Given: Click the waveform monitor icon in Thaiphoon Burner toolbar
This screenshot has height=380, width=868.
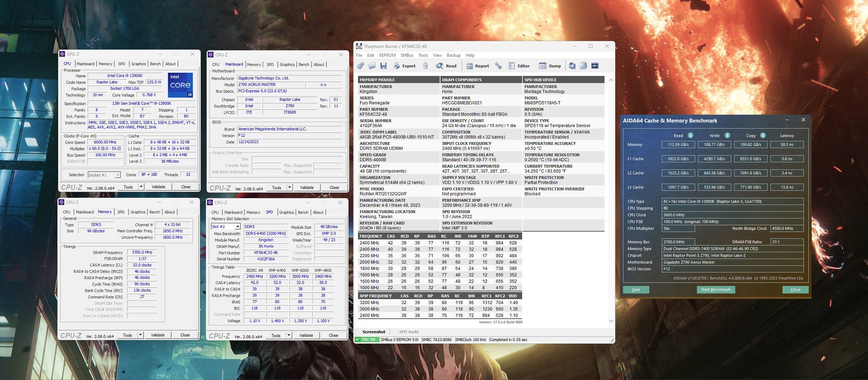Looking at the screenshot, I should click(595, 66).
